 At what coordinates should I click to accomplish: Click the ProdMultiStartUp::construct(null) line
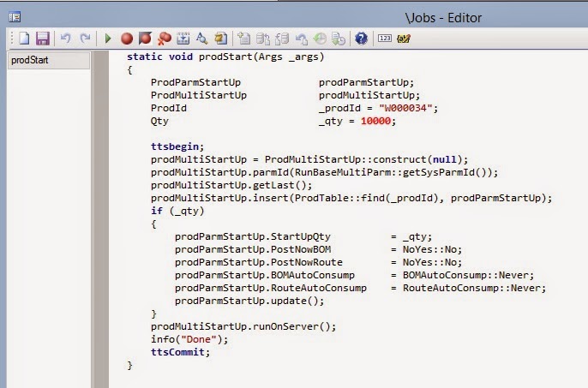click(309, 159)
